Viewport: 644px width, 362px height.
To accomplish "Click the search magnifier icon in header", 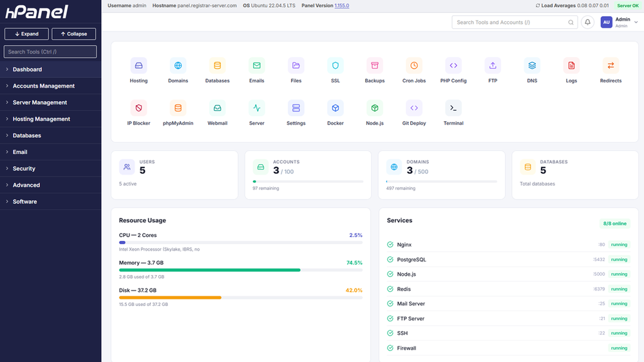I will [x=571, y=23].
